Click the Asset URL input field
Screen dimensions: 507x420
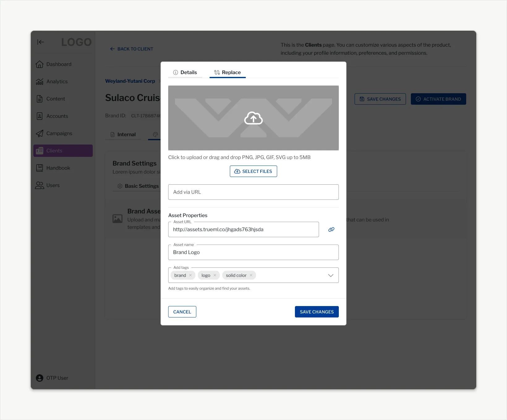pyautogui.click(x=244, y=229)
